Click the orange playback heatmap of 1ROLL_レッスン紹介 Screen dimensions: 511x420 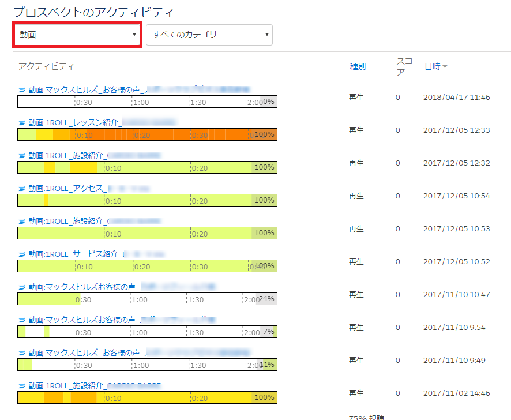click(147, 134)
